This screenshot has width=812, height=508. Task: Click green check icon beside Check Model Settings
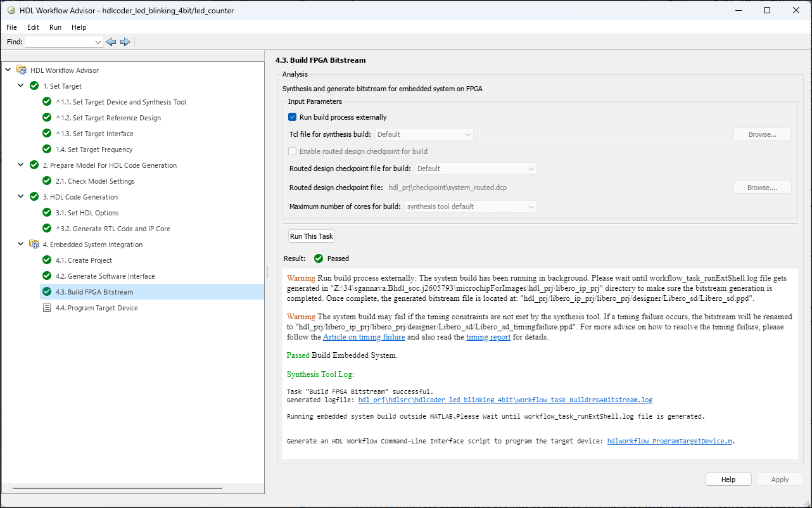47,181
